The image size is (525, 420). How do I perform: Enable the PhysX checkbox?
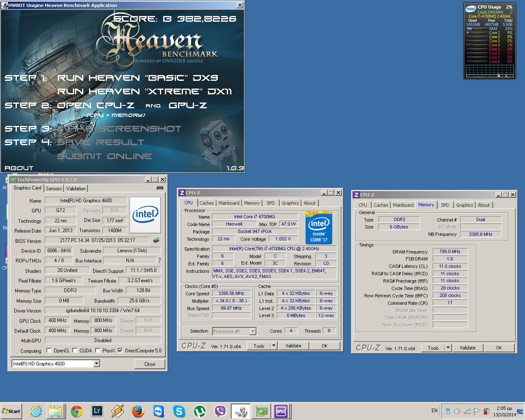click(98, 350)
